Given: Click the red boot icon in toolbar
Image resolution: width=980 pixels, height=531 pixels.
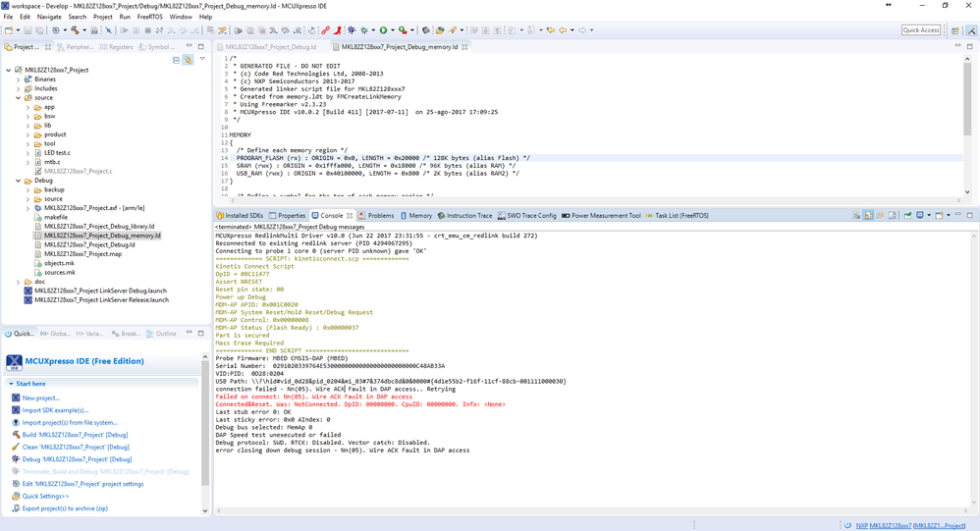Looking at the screenshot, I should tap(338, 30).
